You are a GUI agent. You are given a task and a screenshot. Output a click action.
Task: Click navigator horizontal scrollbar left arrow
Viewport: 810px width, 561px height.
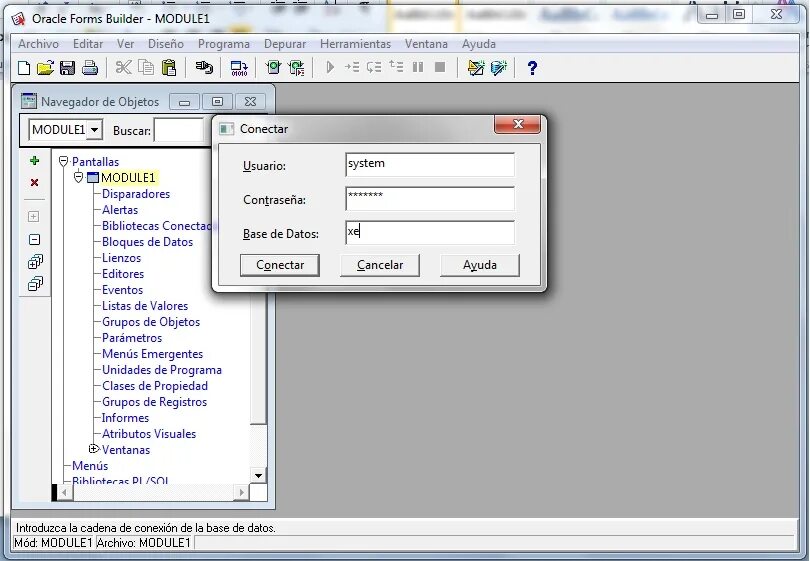(x=64, y=492)
